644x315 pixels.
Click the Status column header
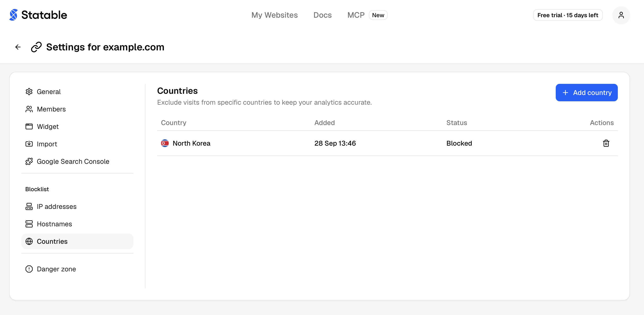(457, 123)
